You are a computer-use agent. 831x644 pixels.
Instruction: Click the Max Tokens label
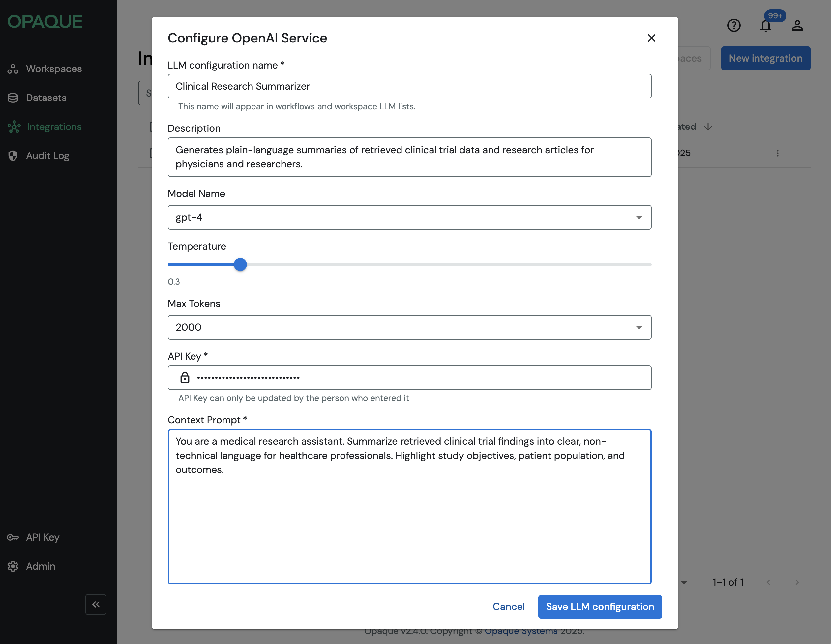click(194, 304)
